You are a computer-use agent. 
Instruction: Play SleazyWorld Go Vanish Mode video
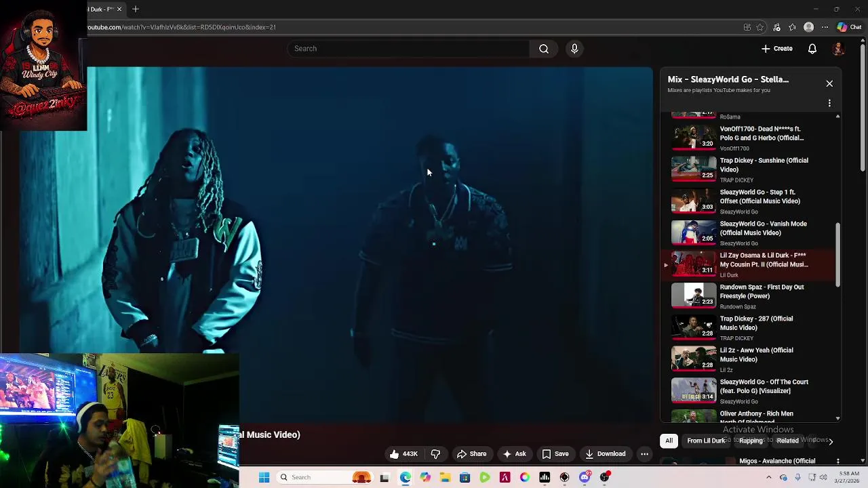point(749,232)
